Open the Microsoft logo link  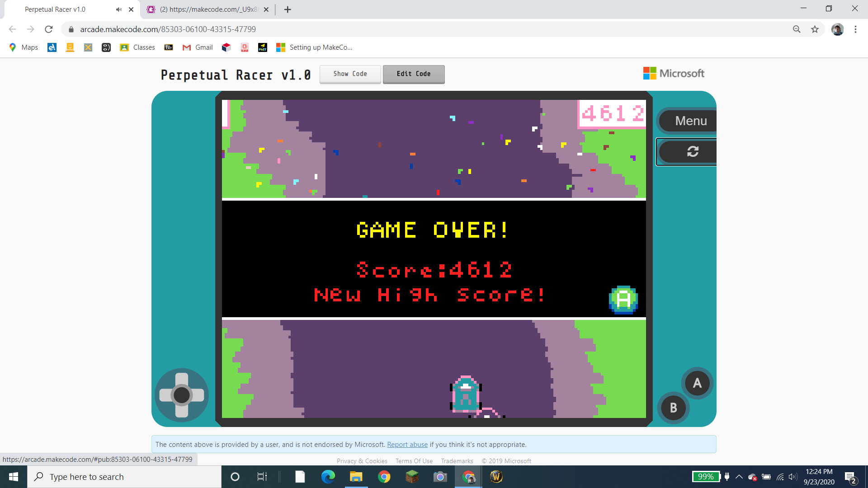(x=674, y=73)
